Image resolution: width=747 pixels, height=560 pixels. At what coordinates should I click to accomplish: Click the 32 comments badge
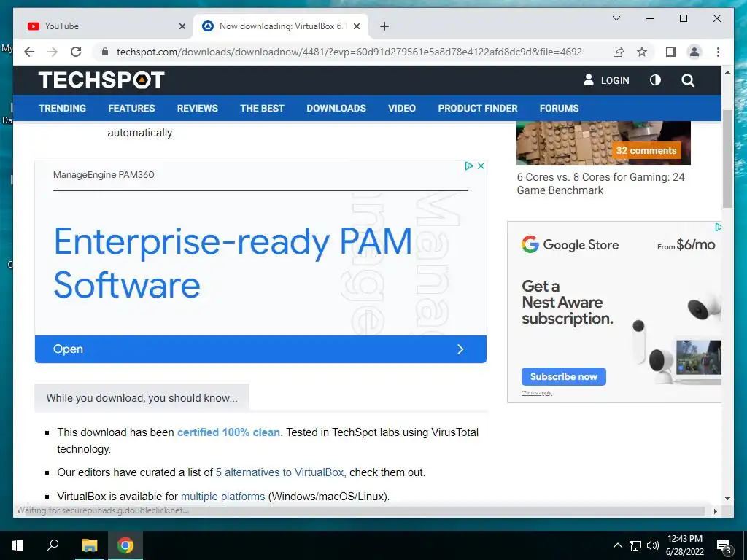click(646, 150)
